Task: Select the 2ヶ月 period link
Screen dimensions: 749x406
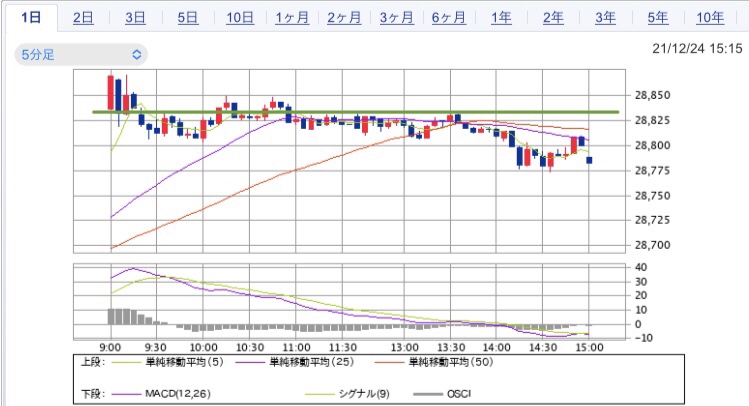Action: coord(344,18)
